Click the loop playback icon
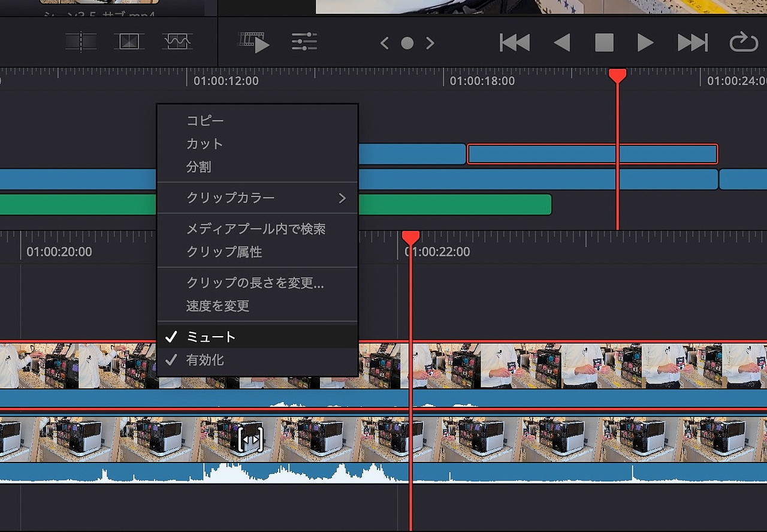Viewport: 767px width, 532px height. click(x=743, y=42)
